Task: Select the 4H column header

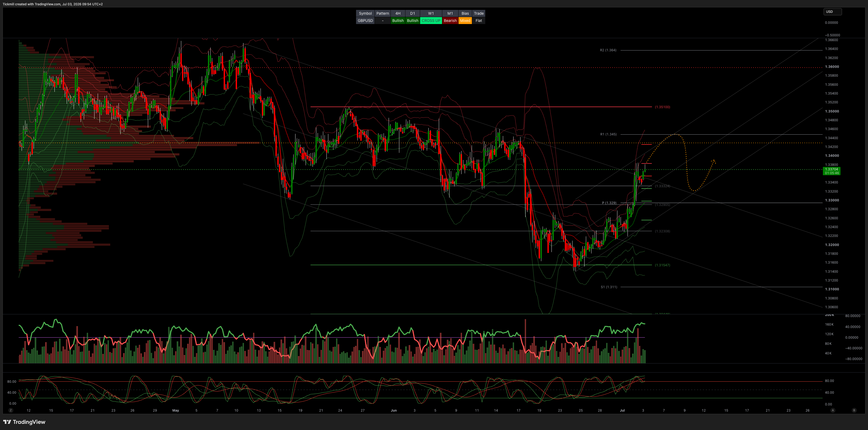Action: pyautogui.click(x=398, y=14)
